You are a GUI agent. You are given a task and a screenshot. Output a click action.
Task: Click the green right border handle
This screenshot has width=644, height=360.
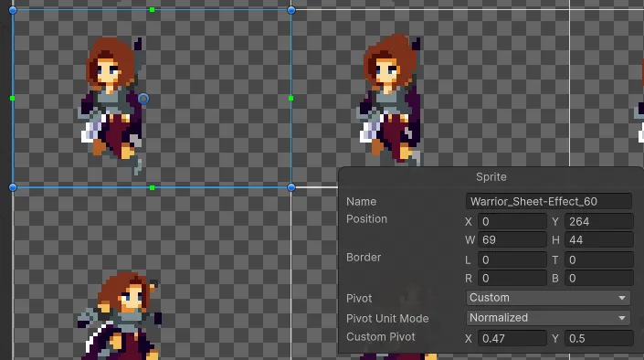click(290, 98)
